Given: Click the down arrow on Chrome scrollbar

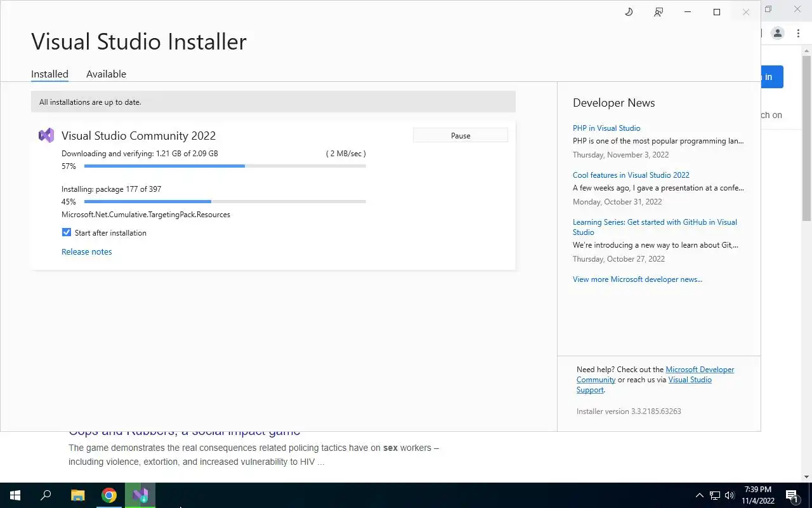Looking at the screenshot, I should click(x=806, y=477).
